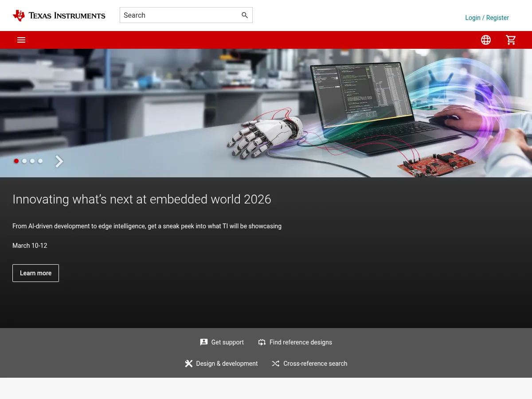Click the Cross-reference search shuffle icon
This screenshot has height=399, width=532.
tap(275, 364)
